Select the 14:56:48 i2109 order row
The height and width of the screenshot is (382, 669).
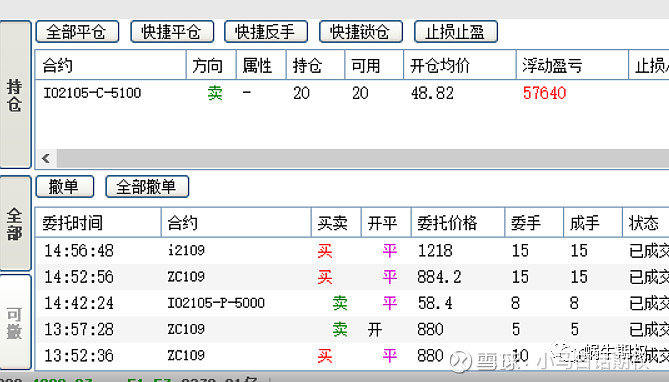(x=352, y=251)
